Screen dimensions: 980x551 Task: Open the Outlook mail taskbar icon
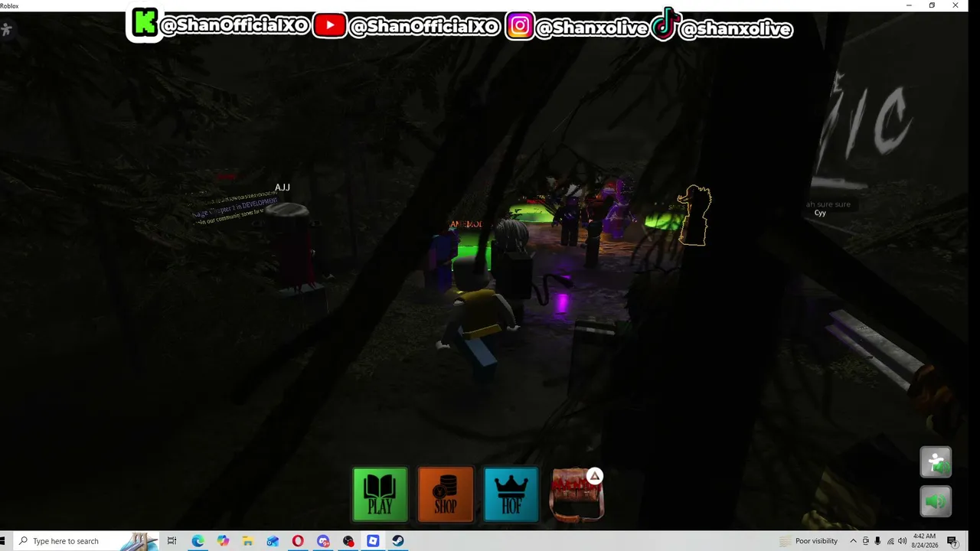point(273,541)
